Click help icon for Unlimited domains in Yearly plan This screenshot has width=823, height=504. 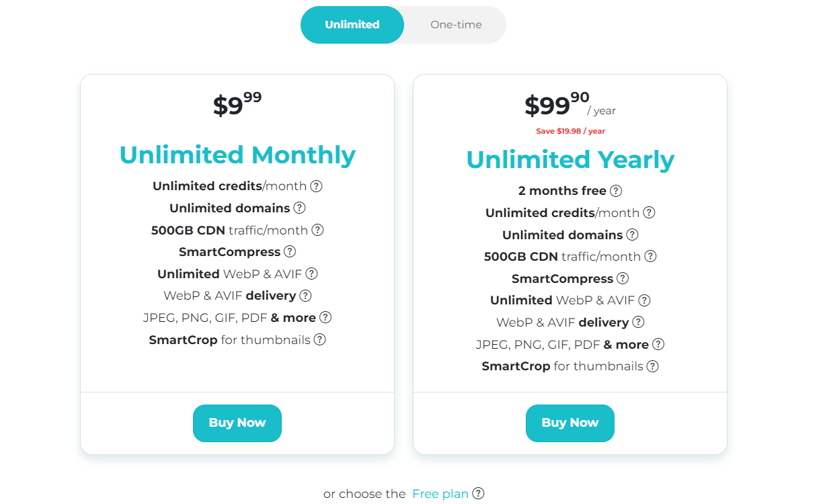point(632,235)
